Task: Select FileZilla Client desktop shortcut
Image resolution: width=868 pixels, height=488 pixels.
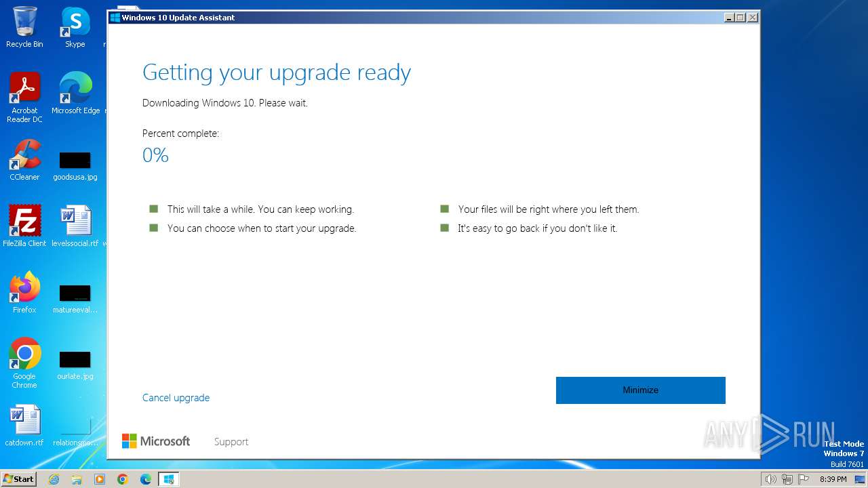Action: (x=24, y=226)
